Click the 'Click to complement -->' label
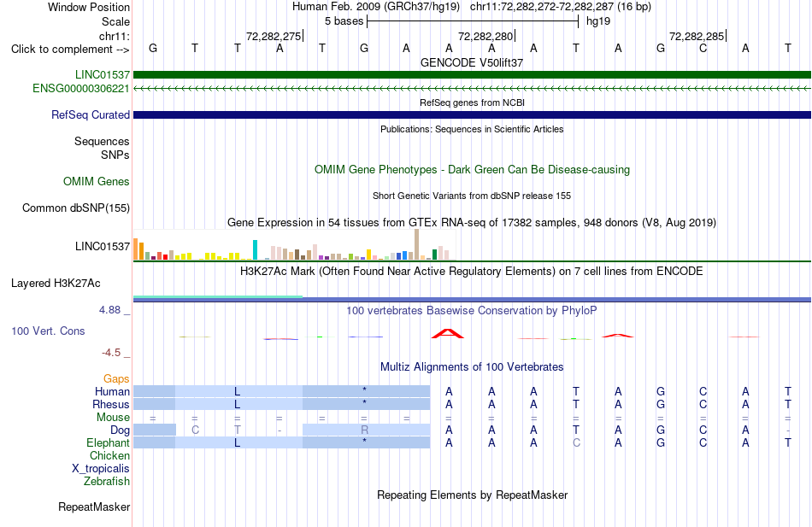Viewport: 812px width, 527px height. pyautogui.click(x=70, y=50)
